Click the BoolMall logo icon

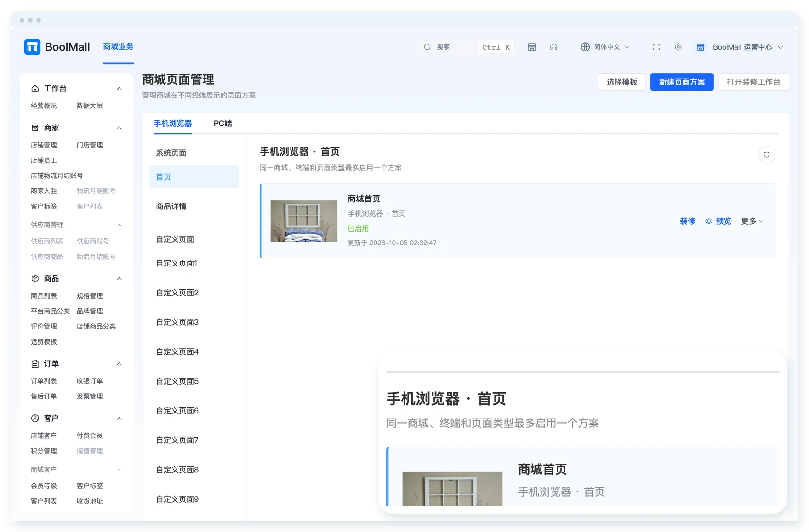[x=32, y=47]
